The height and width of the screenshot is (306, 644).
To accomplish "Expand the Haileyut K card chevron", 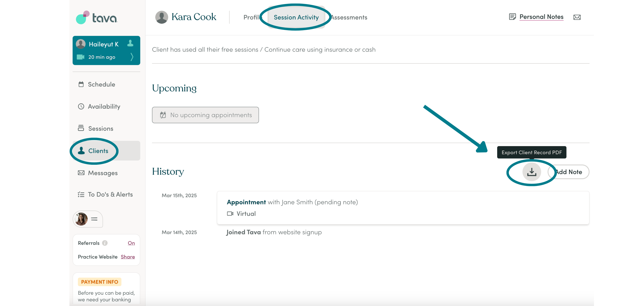I will tap(132, 57).
